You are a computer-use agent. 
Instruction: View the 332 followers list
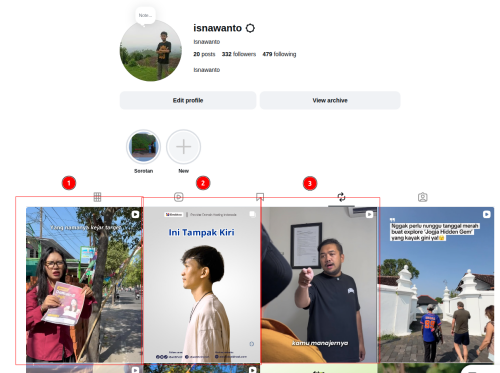239,54
